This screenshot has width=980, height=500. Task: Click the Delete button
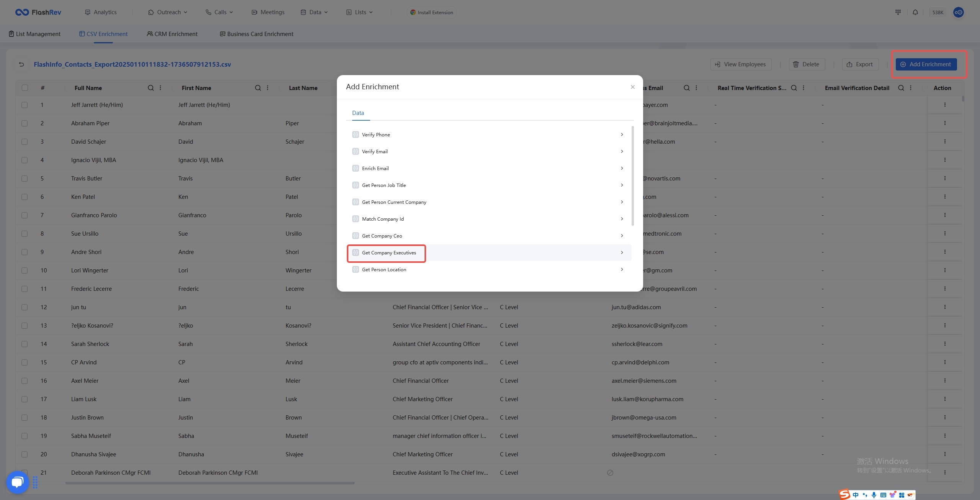[x=807, y=64]
